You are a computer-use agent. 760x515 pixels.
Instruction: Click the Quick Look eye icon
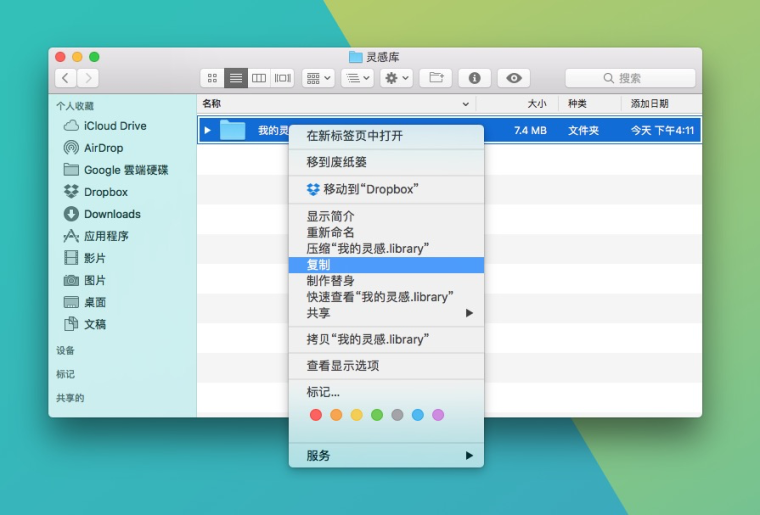coord(514,78)
